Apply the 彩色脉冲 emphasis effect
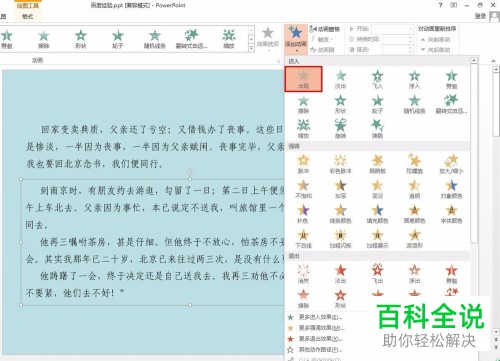 [340, 164]
